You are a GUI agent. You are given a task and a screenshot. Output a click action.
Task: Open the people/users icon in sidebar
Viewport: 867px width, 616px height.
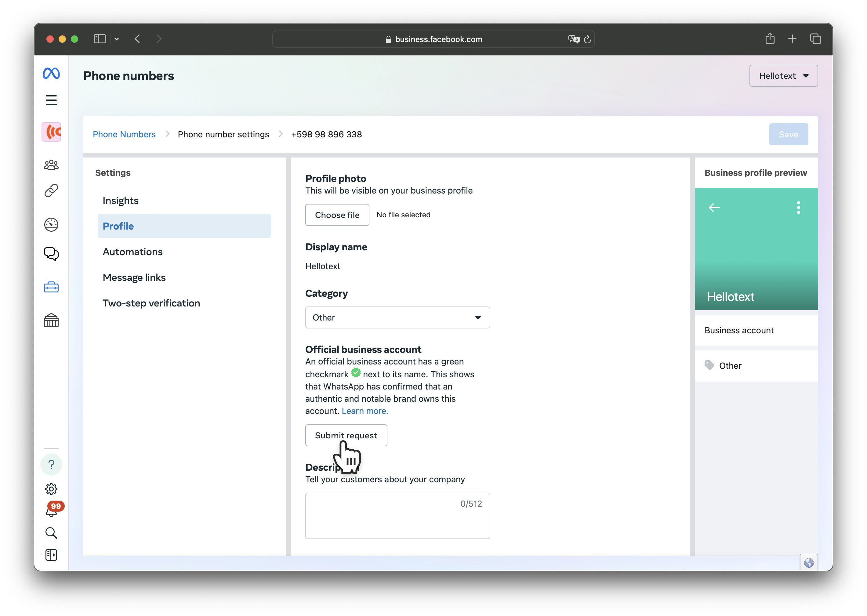[x=51, y=165]
